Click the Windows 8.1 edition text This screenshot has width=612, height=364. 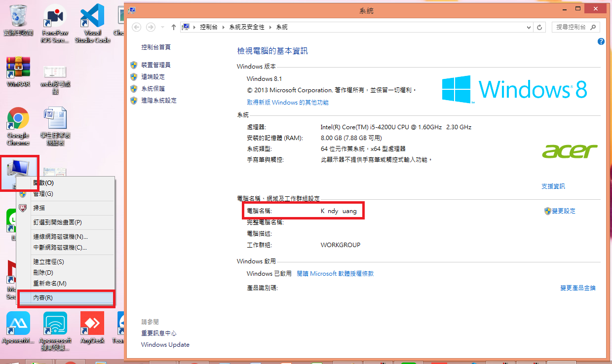point(265,79)
